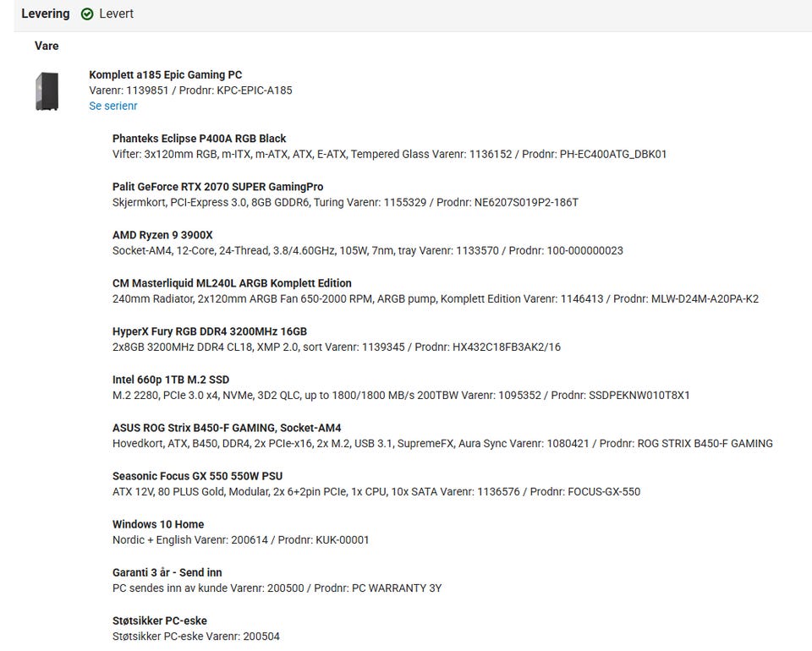The width and height of the screenshot is (812, 651).
Task: Select the 'Intel 660p 1TB M.2 SSD' item
Action: [x=171, y=380]
